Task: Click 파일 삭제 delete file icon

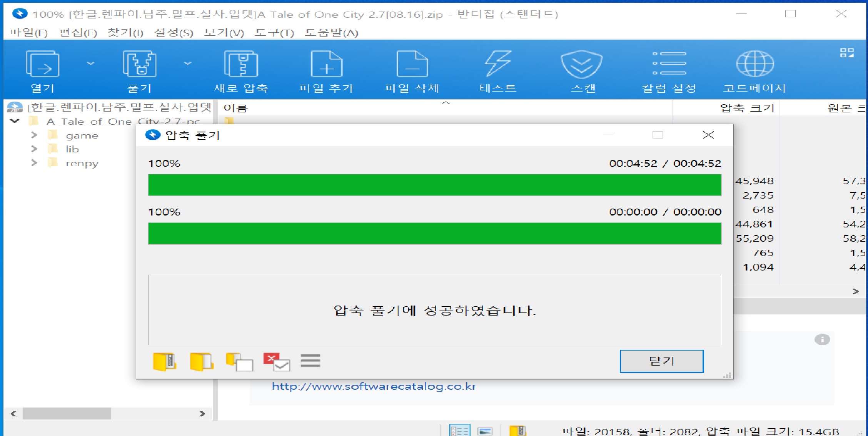Action: (412, 64)
